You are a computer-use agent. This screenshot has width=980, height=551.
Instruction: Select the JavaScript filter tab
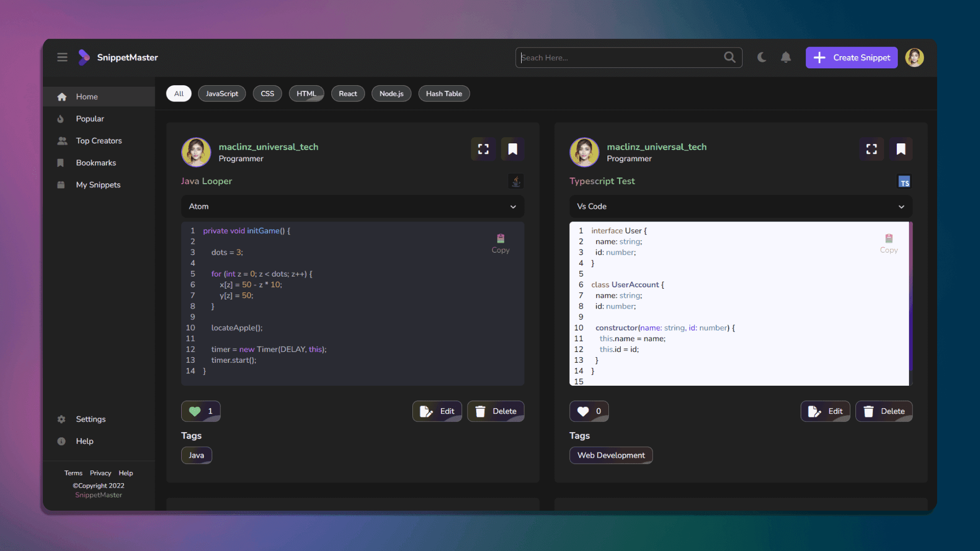click(222, 93)
